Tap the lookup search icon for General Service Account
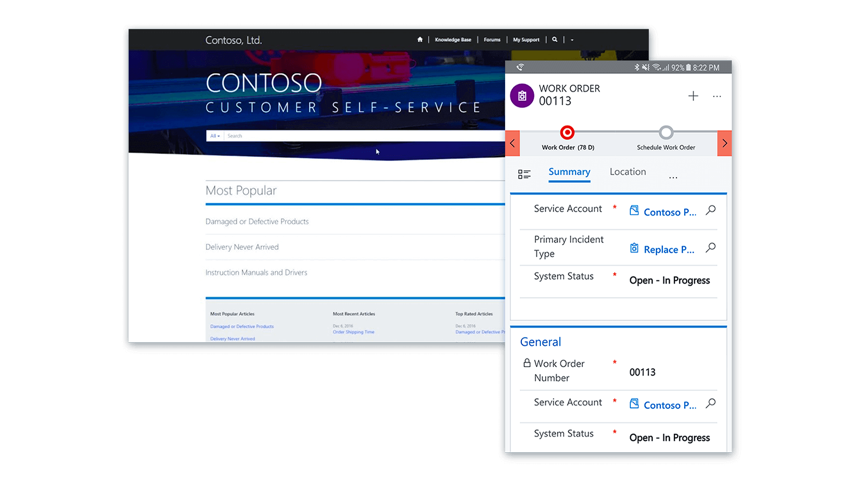The height and width of the screenshot is (488, 868). tap(711, 403)
